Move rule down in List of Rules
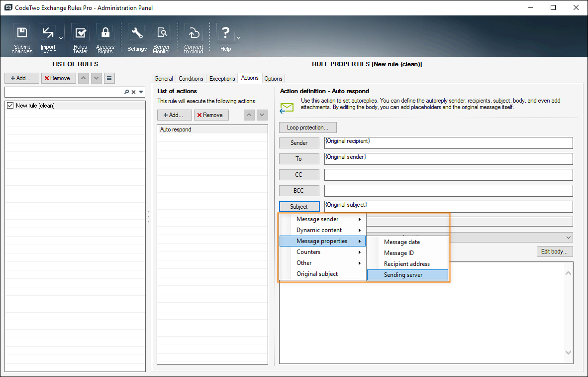The width and height of the screenshot is (588, 377). (x=97, y=78)
